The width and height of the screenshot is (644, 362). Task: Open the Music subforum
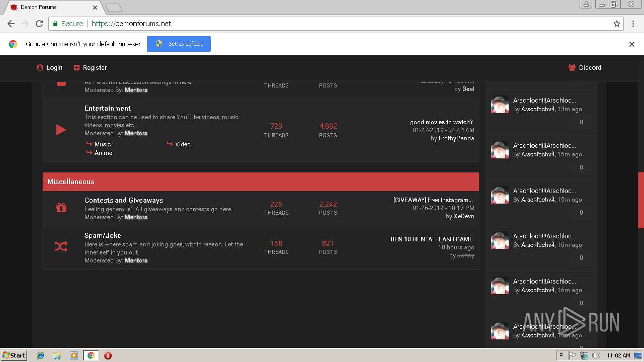(x=103, y=144)
